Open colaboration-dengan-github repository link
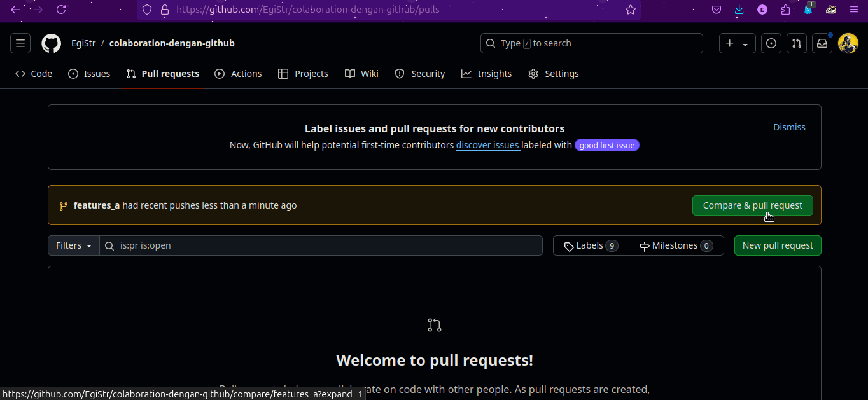 [x=172, y=43]
